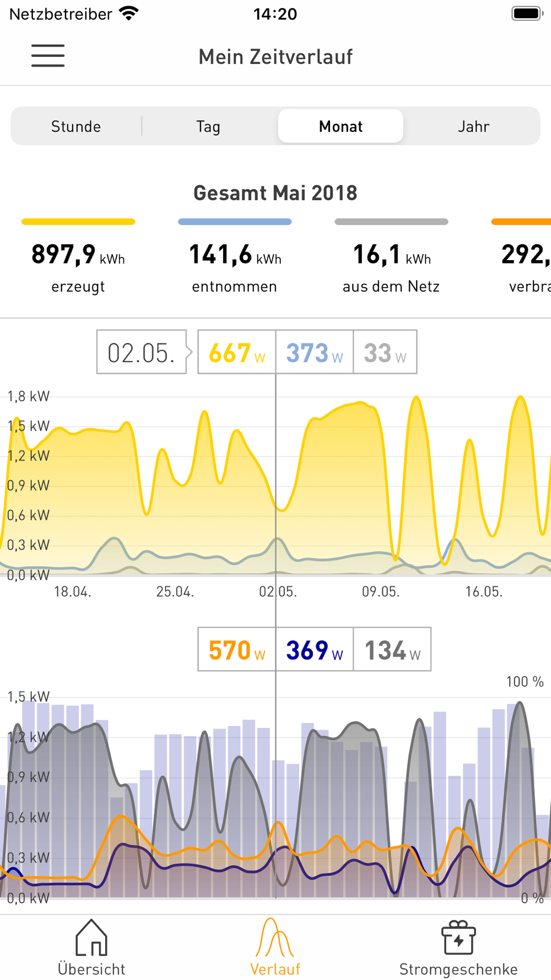Viewport: 551px width, 980px height.
Task: Tap the 141,6 kWh entnommen value
Action: point(235,255)
